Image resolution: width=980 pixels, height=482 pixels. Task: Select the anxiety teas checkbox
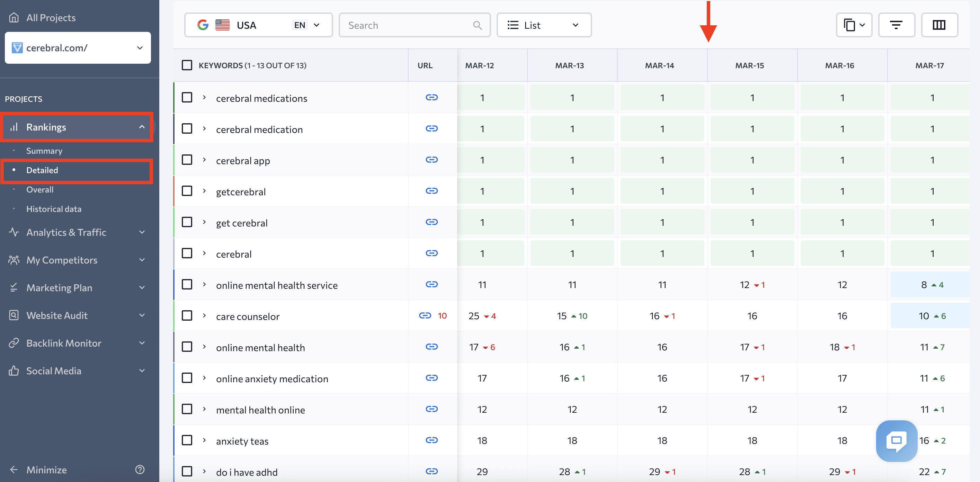click(x=187, y=441)
